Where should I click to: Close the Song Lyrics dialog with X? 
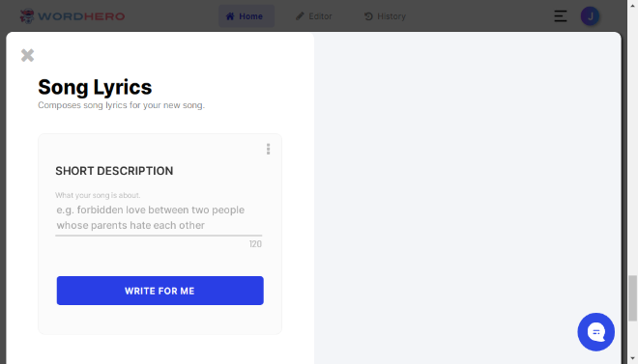point(28,55)
